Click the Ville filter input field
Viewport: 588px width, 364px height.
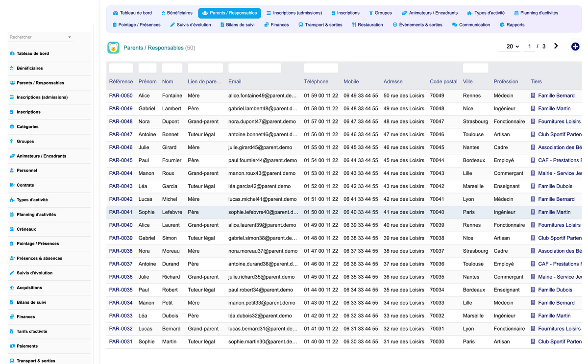click(475, 68)
